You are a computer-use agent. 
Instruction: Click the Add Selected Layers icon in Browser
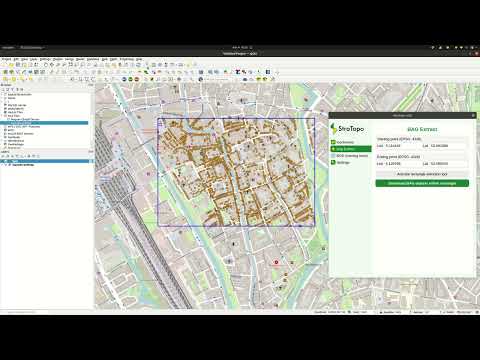click(x=3, y=90)
